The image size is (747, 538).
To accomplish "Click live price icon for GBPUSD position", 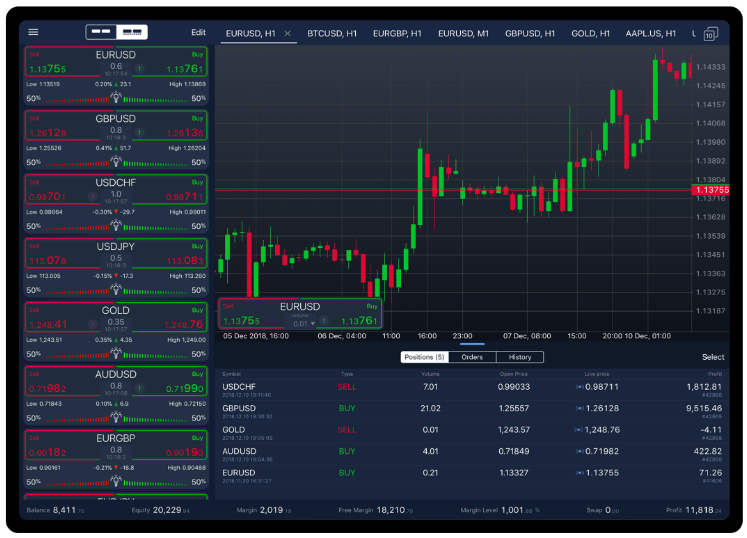I will point(579,408).
